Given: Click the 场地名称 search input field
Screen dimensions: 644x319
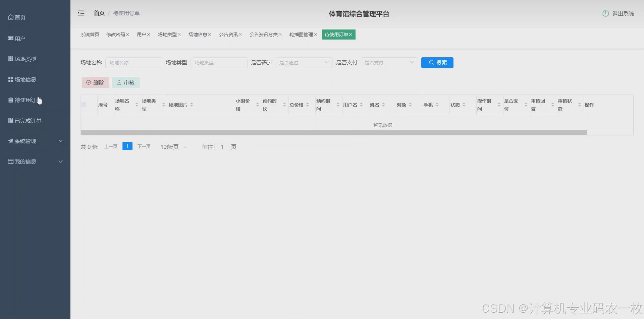Looking at the screenshot, I should tap(133, 62).
